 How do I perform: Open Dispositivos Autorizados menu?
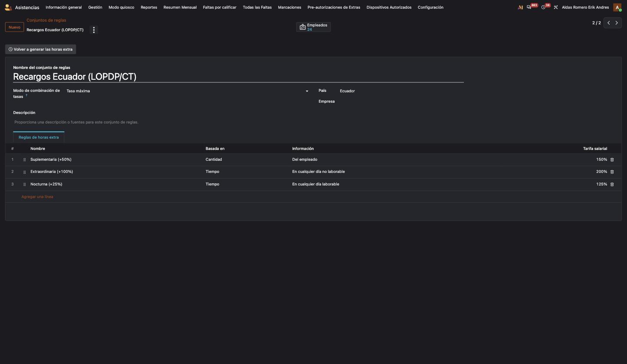(389, 7)
